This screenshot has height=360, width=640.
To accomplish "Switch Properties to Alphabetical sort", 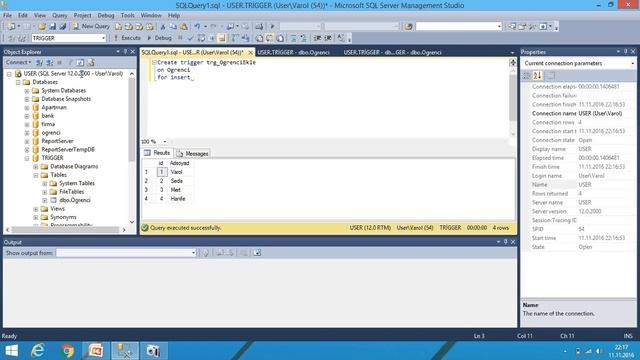I will coord(537,76).
